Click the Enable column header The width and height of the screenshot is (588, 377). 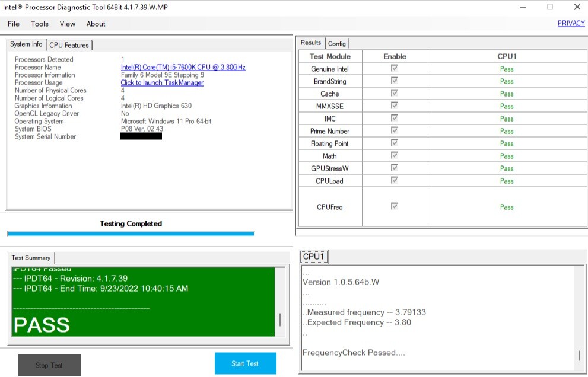(395, 56)
